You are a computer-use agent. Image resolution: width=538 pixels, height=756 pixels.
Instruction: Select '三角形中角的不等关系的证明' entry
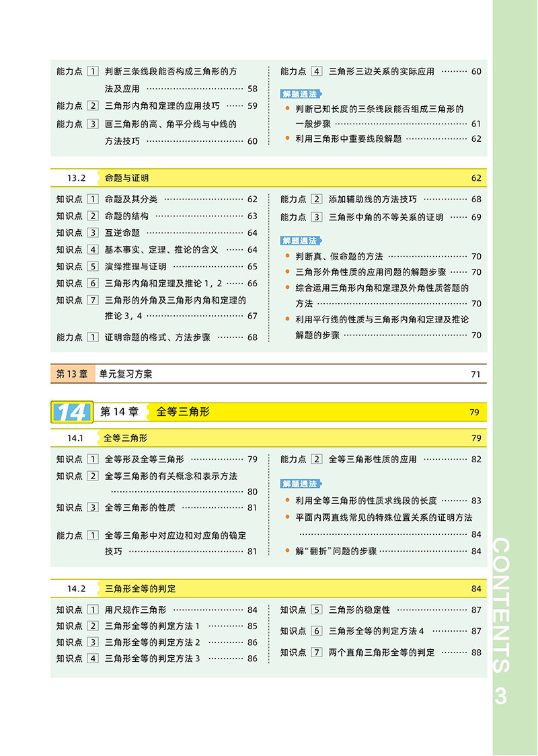(385, 218)
